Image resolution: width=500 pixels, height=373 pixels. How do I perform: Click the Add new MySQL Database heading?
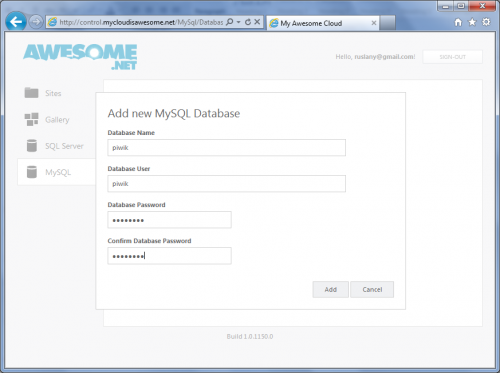pyautogui.click(x=174, y=113)
